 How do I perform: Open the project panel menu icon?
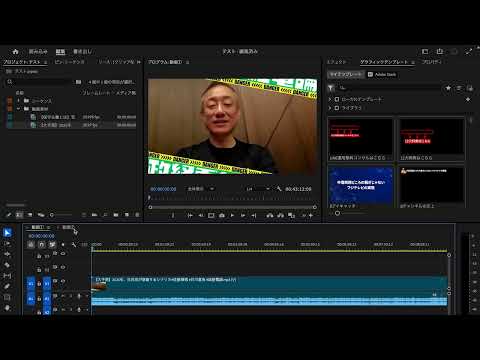click(x=46, y=62)
